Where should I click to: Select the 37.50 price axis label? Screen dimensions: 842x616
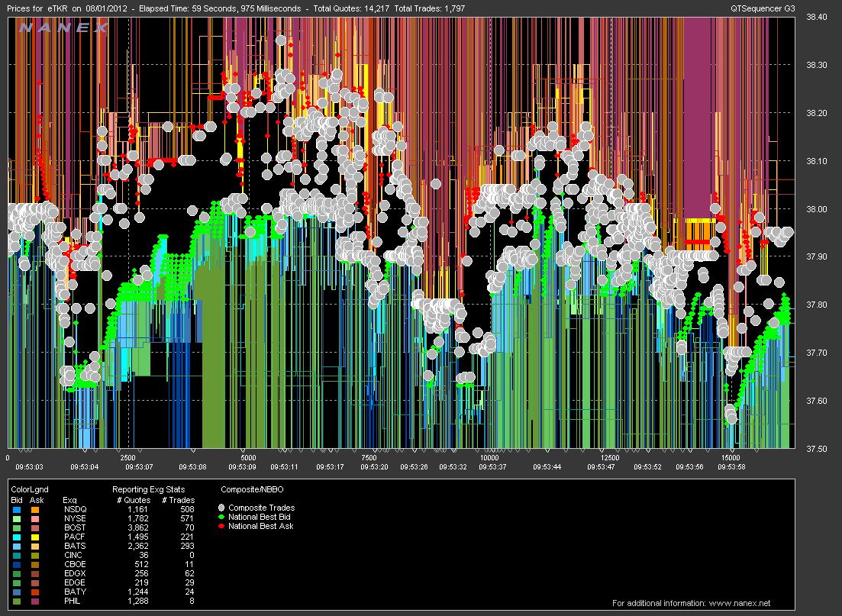[817, 449]
